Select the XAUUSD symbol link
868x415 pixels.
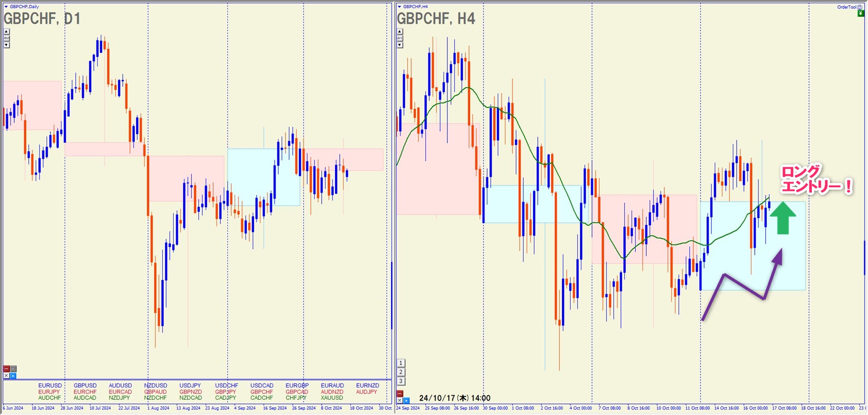click(x=332, y=398)
